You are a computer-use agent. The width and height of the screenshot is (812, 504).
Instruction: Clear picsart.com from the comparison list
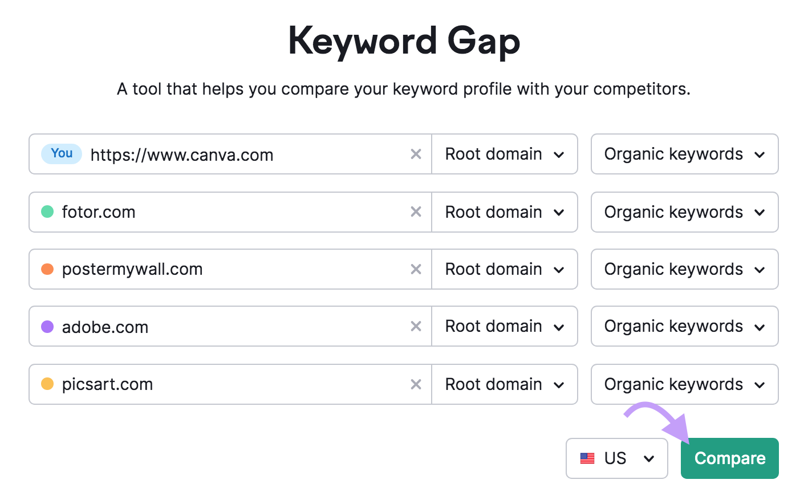(x=416, y=384)
